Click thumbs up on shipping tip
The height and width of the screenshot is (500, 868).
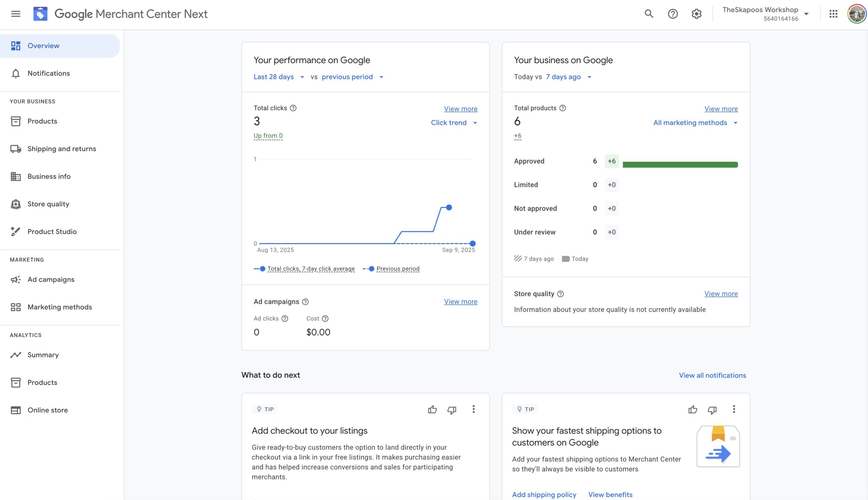692,409
